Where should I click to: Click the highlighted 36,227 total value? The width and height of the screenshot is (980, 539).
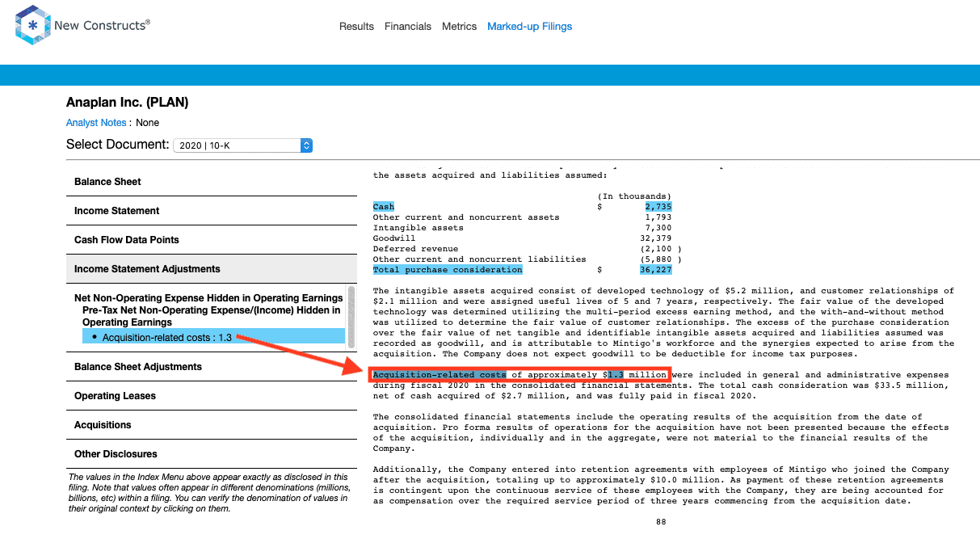655,270
